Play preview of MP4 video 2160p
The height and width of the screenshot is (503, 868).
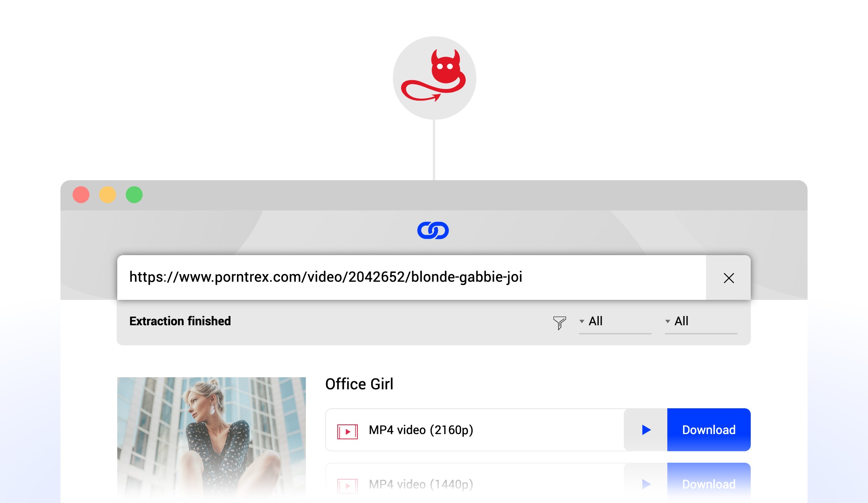coord(646,430)
